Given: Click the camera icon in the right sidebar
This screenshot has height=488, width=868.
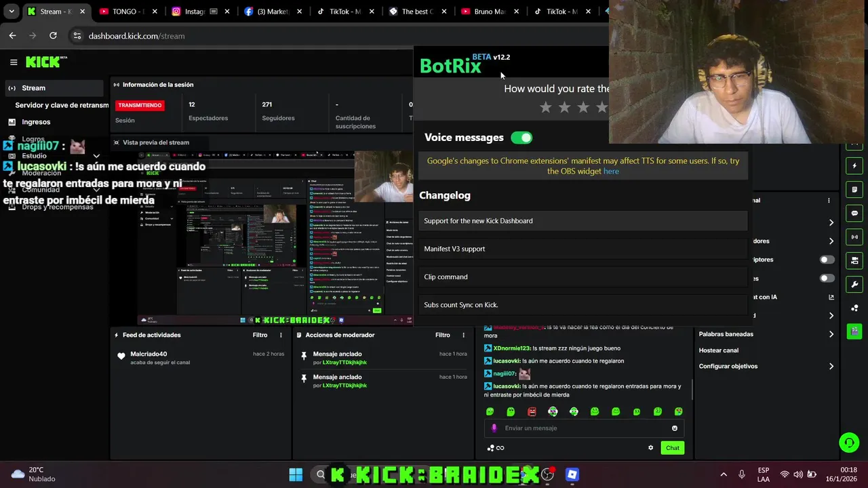Looking at the screenshot, I should 854,261.
